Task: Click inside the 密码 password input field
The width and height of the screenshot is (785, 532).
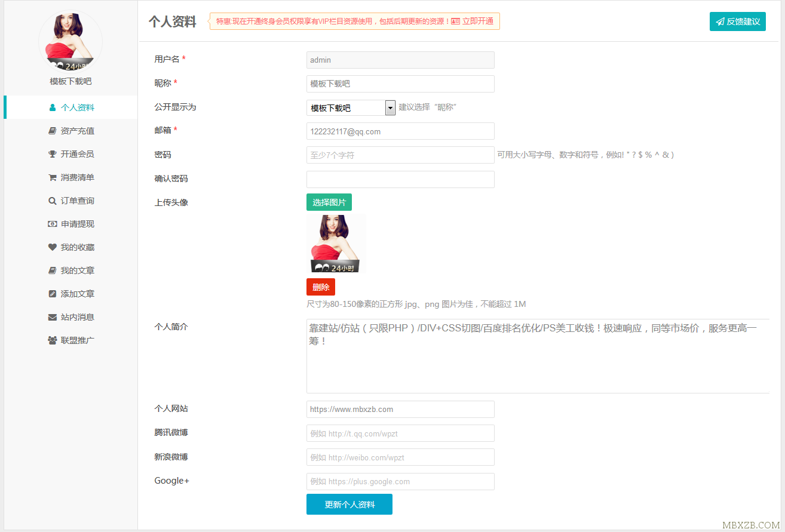Action: pos(400,155)
